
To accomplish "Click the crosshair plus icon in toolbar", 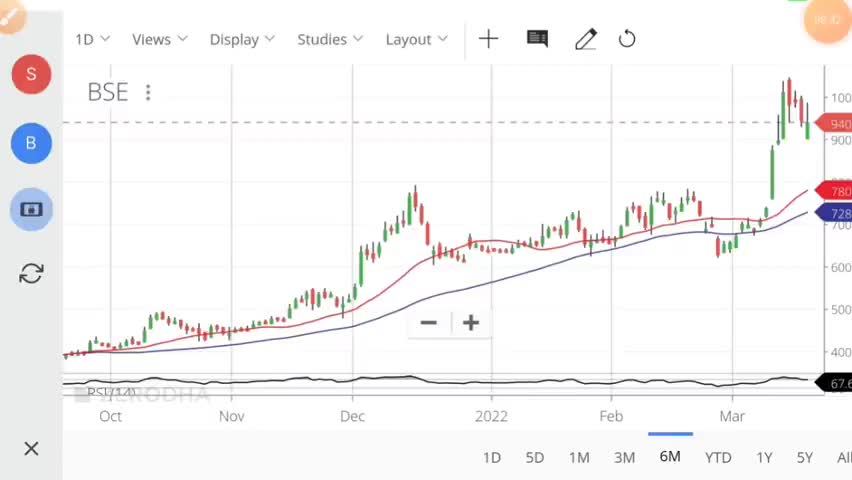I will pos(488,39).
